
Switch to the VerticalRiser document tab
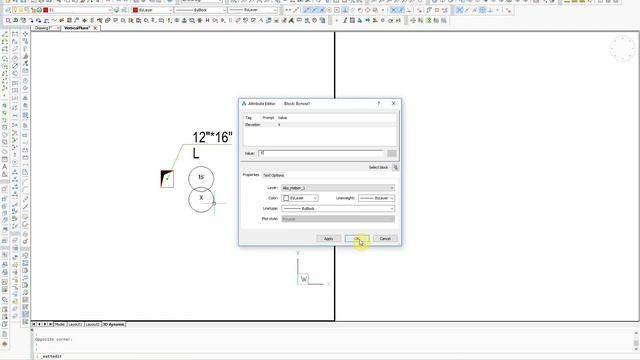click(x=77, y=28)
